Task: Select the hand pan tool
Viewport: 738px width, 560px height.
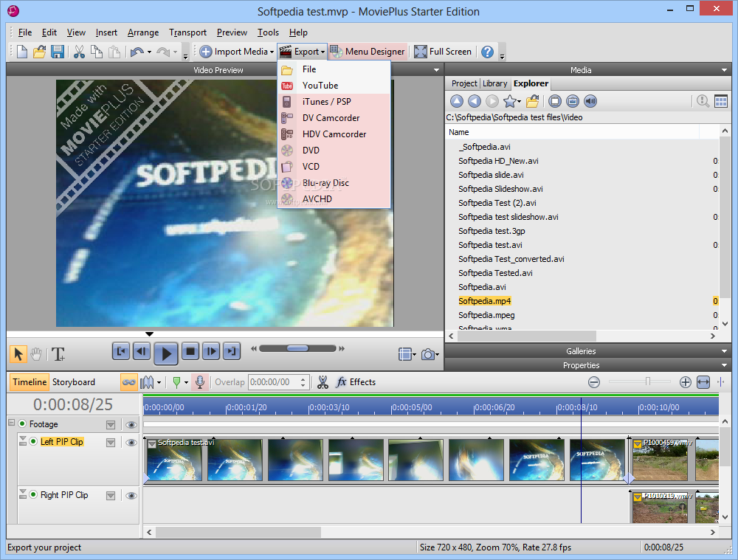Action: (x=36, y=354)
